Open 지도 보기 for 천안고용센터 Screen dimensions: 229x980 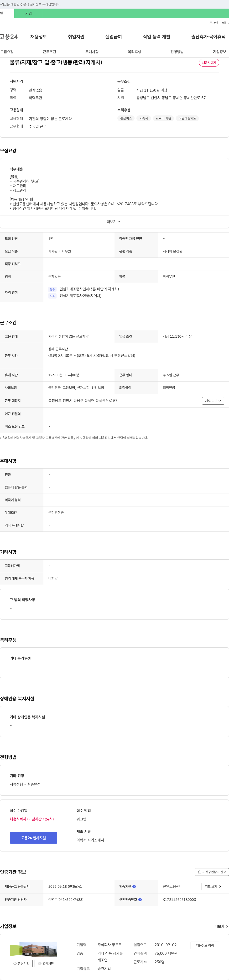[x=213, y=887]
